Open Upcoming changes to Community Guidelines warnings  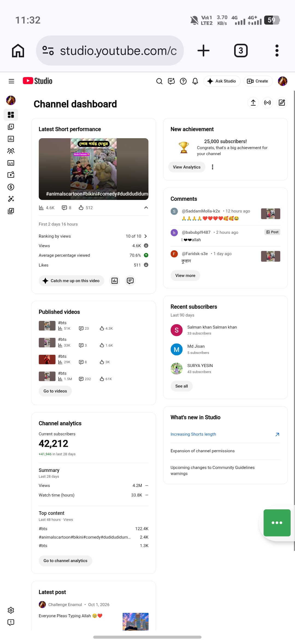213,471
